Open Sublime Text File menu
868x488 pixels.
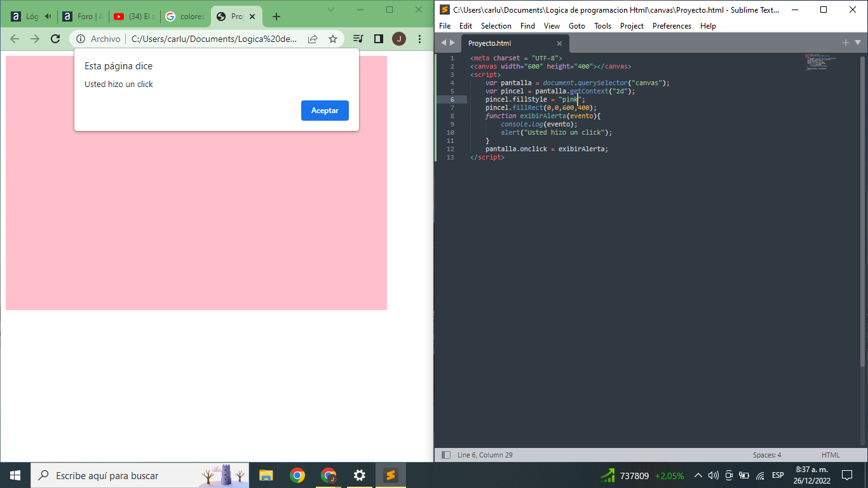445,26
